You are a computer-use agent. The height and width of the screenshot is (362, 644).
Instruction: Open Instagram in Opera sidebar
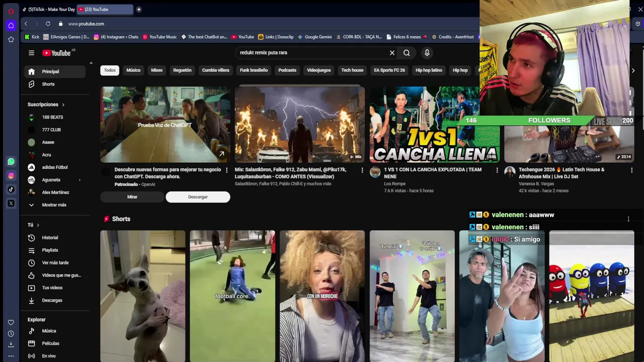tap(11, 175)
